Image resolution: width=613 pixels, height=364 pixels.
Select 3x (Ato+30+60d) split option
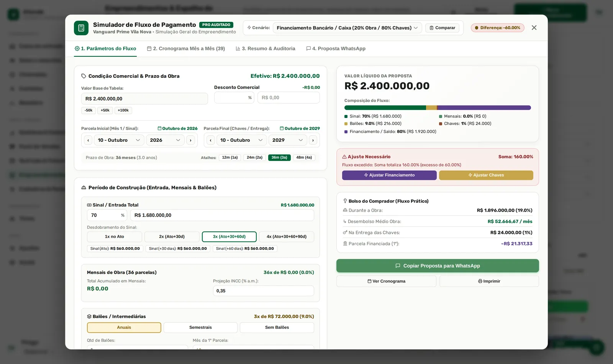click(x=229, y=237)
